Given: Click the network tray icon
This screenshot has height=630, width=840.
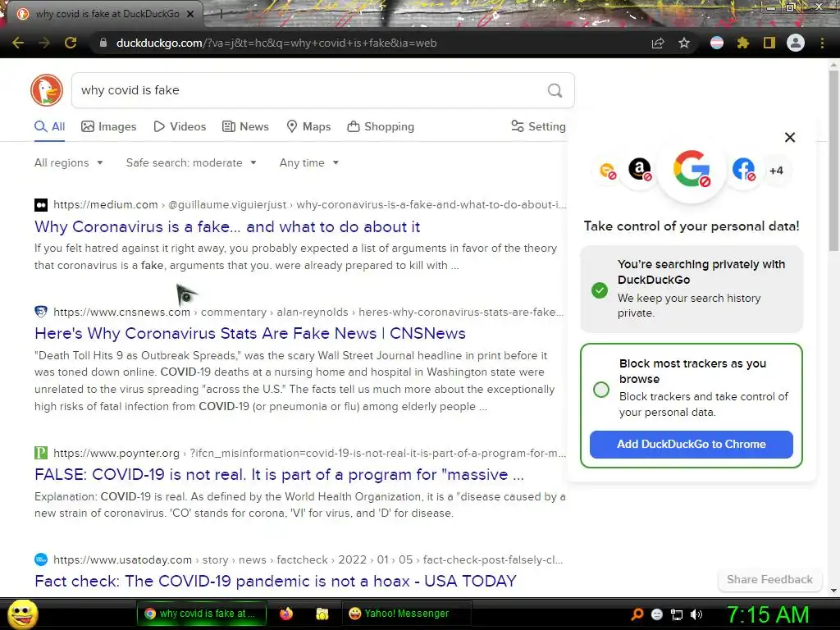Looking at the screenshot, I should tap(677, 614).
